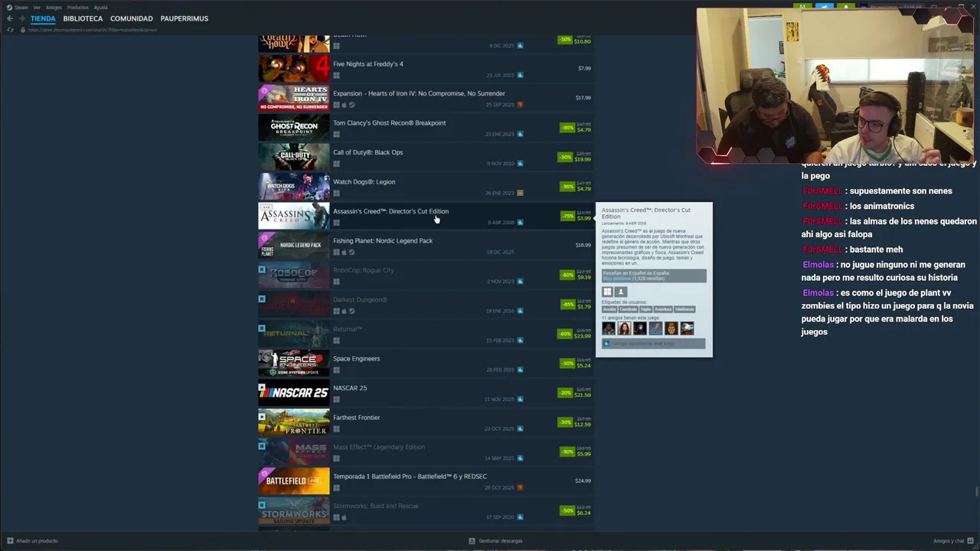Click the last friend avatar in the popup

tap(687, 328)
